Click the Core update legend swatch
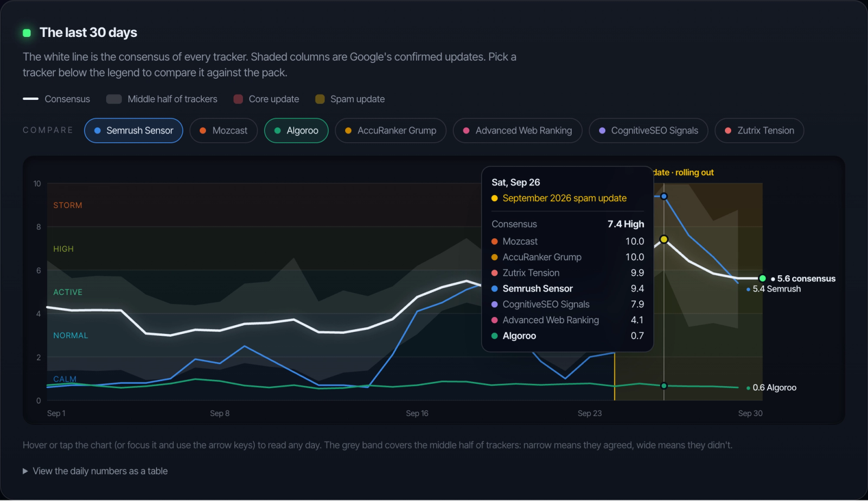868x501 pixels. pyautogui.click(x=238, y=99)
